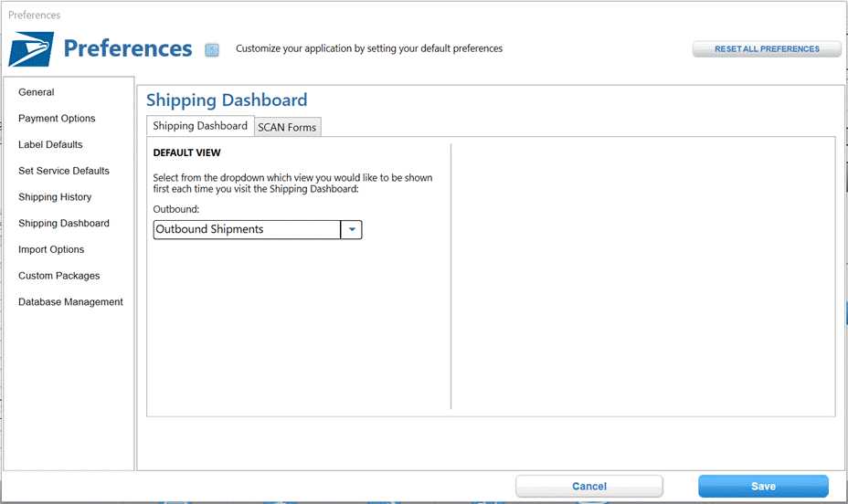This screenshot has height=504, width=848.
Task: Click the Cancel button
Action: point(589,486)
